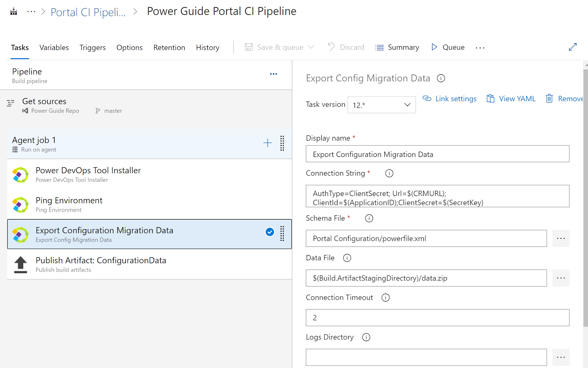
Task: Browse for Schema File with ellipsis button
Action: pyautogui.click(x=560, y=238)
